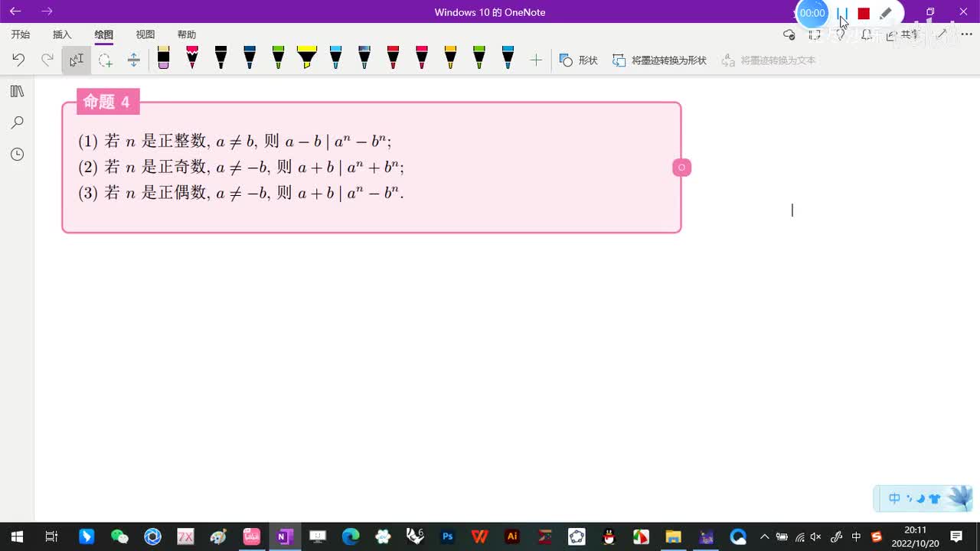
Task: Pause the screen recording
Action: [842, 13]
